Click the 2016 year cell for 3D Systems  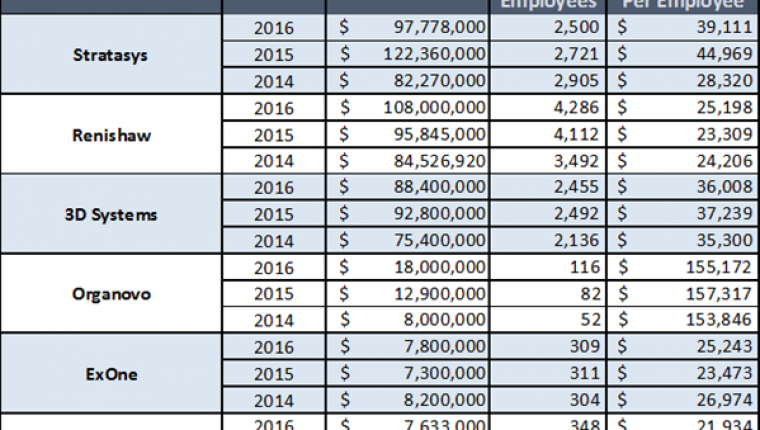click(x=274, y=187)
